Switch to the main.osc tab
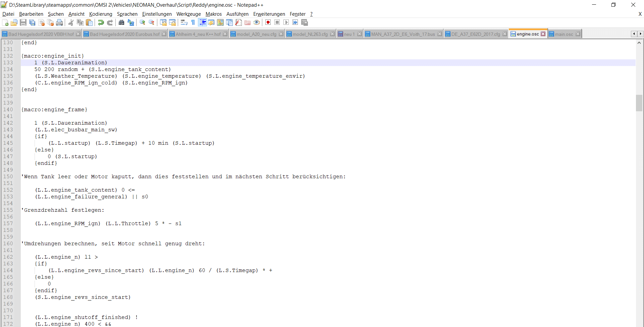 tap(564, 34)
